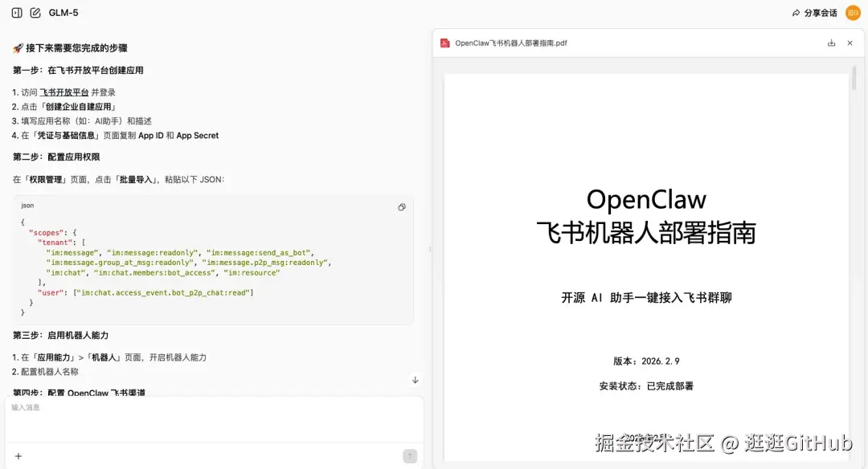Click the OpenClaw title in the PDF
868x469 pixels.
pos(646,200)
